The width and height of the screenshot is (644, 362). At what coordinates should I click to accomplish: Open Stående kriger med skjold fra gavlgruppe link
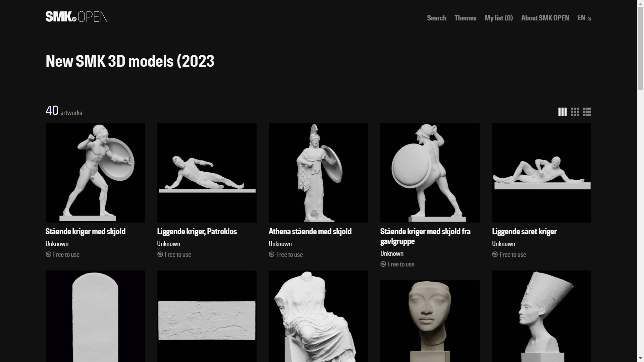[x=425, y=236]
